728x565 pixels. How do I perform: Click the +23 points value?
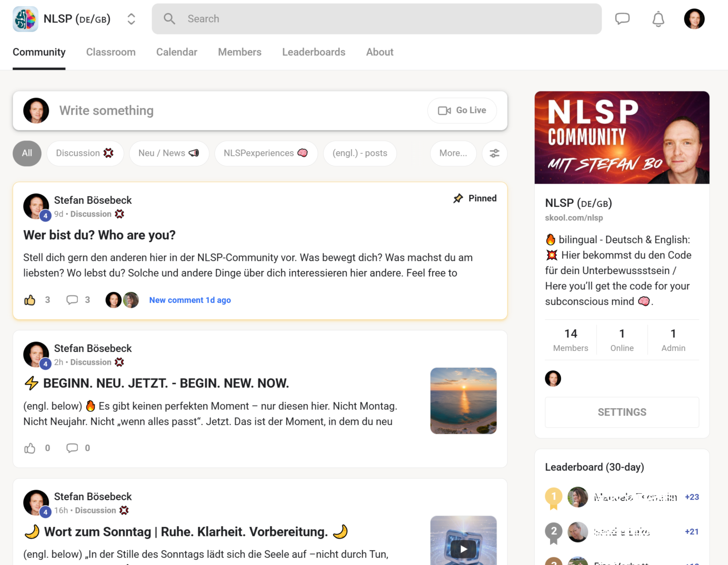coord(692,497)
